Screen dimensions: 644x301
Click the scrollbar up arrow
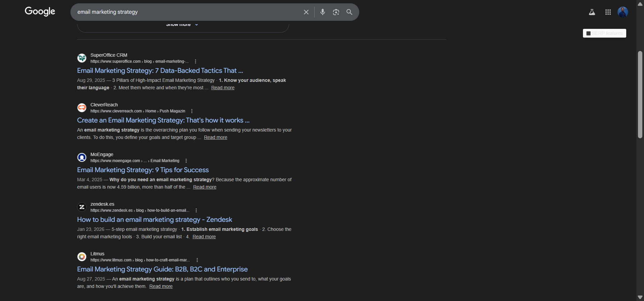640,4
